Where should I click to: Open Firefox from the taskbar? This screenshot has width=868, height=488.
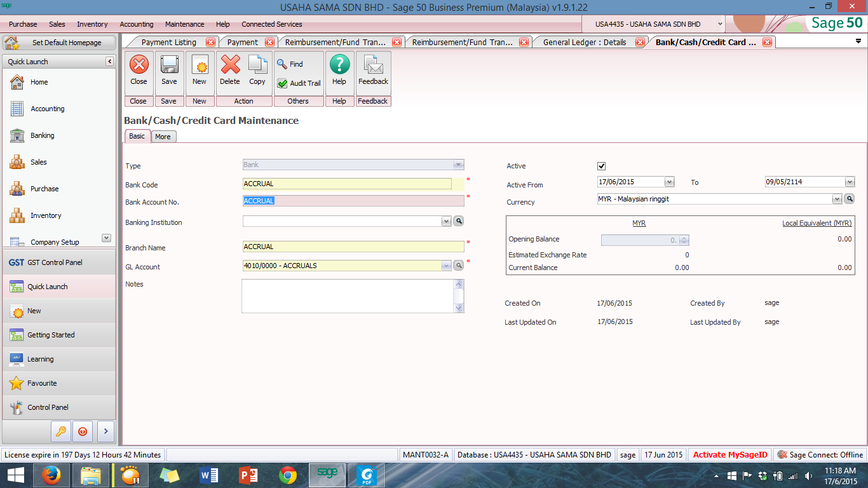click(x=51, y=475)
